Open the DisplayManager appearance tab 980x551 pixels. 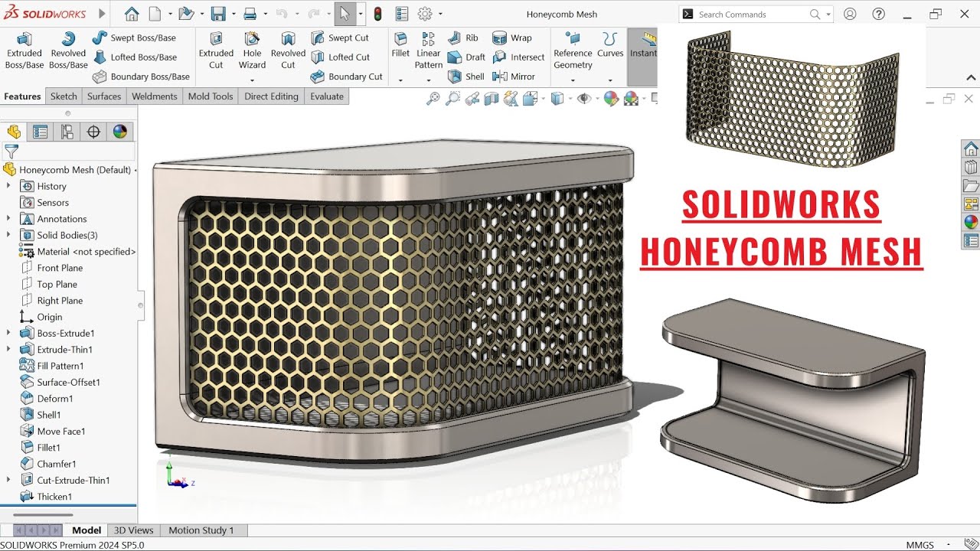(x=119, y=132)
